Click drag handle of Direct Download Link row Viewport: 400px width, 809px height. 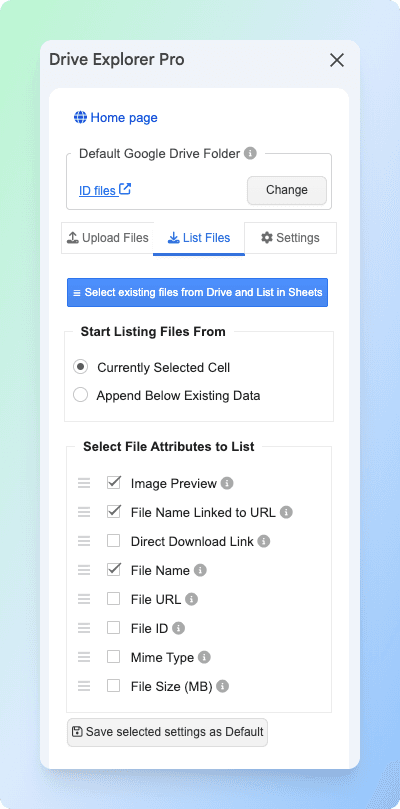click(84, 541)
